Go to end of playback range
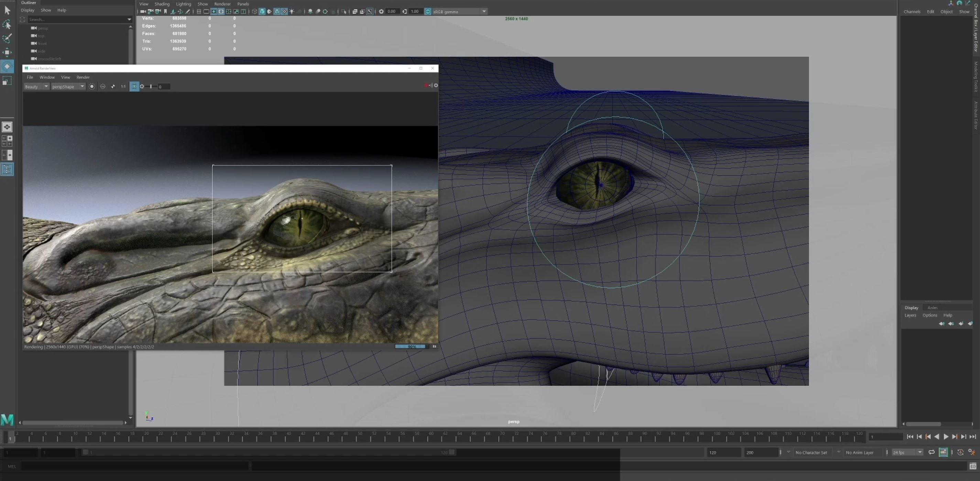The image size is (980, 481). click(973, 437)
